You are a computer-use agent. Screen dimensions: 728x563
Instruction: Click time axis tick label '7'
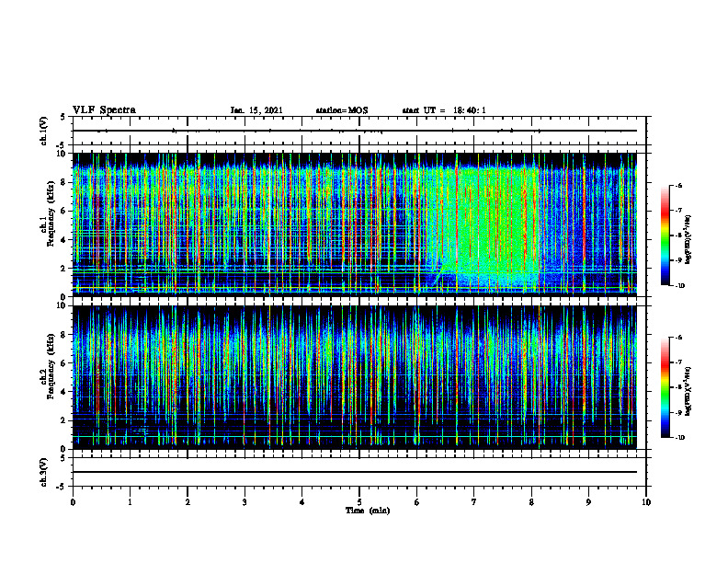click(474, 502)
